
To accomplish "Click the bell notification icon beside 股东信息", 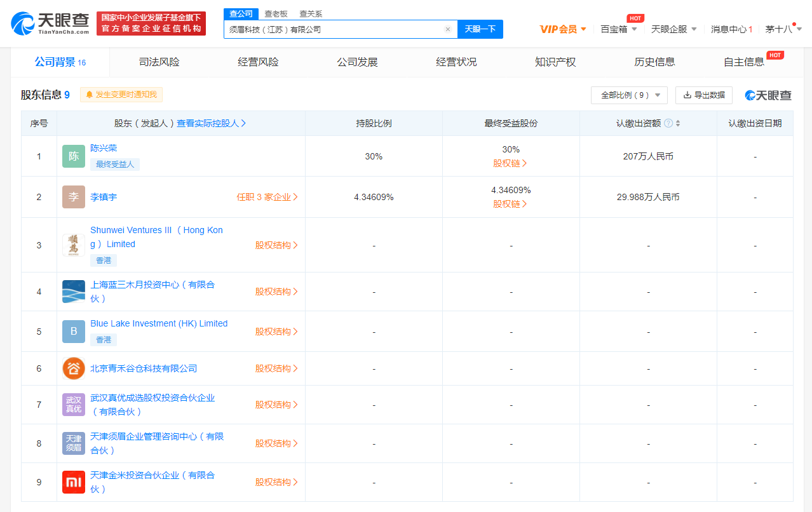I will (x=90, y=95).
